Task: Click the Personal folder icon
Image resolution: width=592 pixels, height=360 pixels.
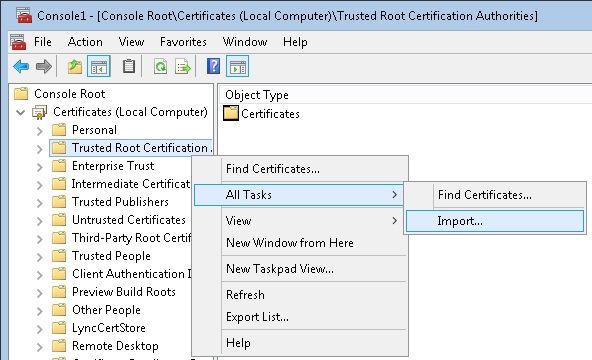Action: (x=59, y=130)
